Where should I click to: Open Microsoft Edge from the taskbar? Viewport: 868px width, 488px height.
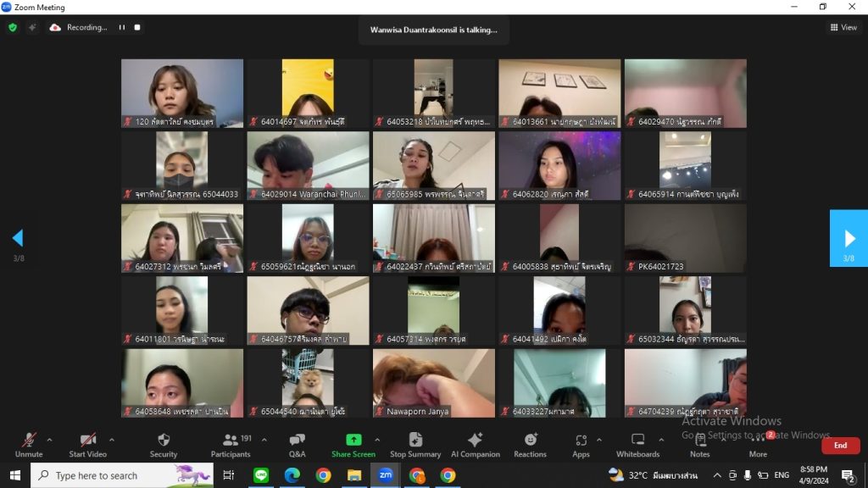(292, 475)
